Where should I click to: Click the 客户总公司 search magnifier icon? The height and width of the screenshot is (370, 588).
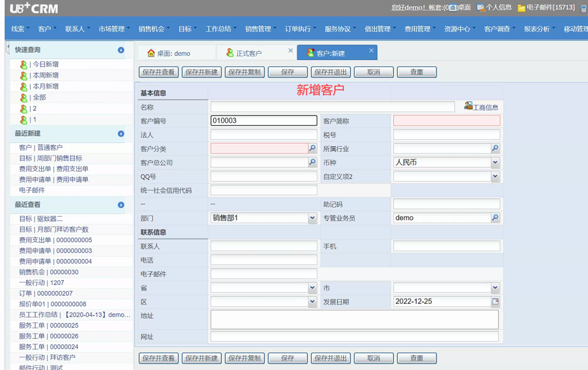coord(312,162)
